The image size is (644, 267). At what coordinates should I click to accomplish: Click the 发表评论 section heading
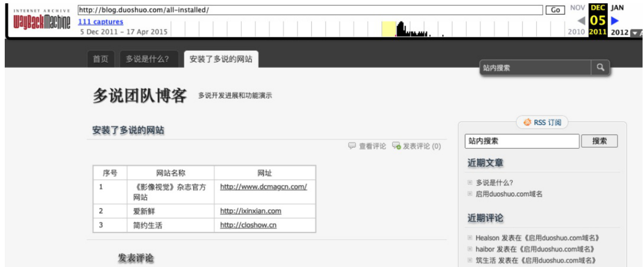[x=136, y=258]
